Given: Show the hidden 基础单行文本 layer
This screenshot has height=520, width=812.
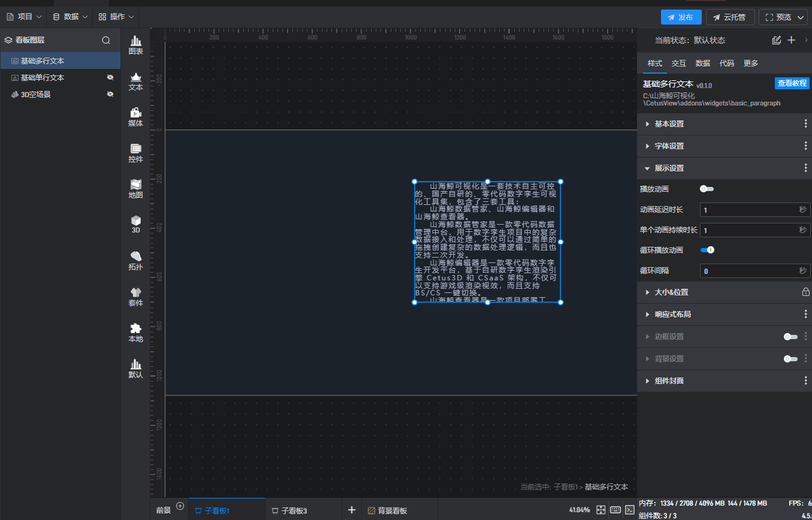Looking at the screenshot, I should [110, 77].
